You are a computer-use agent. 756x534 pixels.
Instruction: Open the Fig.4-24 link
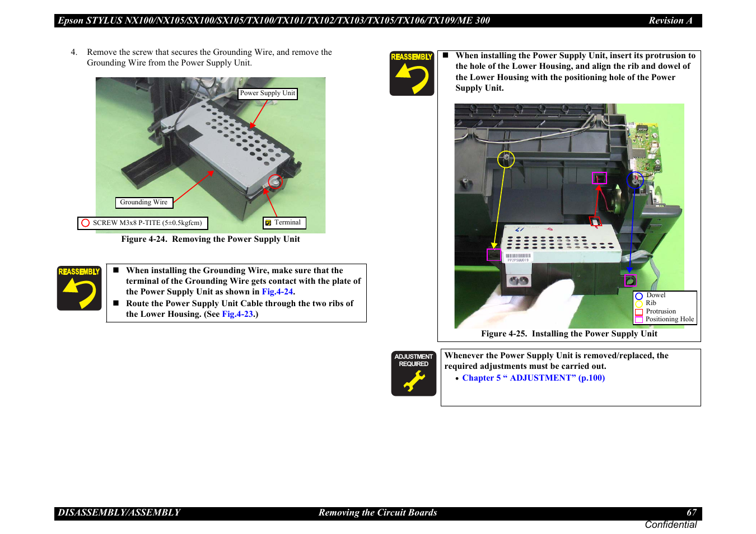(x=277, y=292)
